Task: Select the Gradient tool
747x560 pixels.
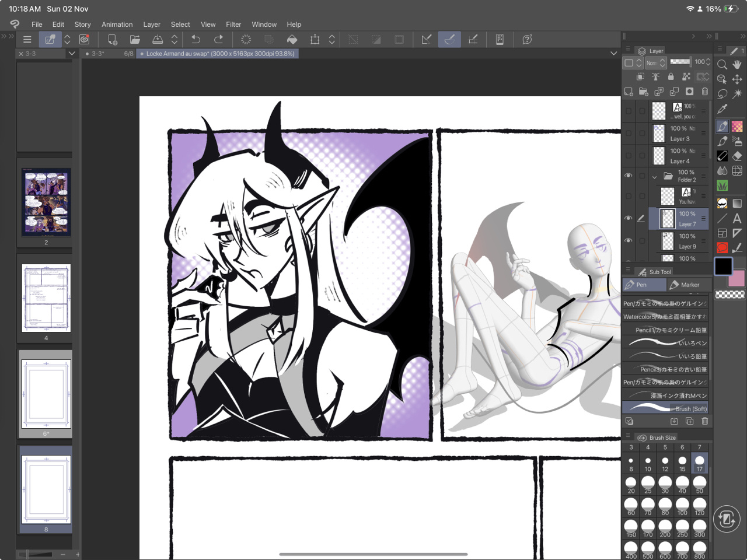Action: [x=737, y=203]
